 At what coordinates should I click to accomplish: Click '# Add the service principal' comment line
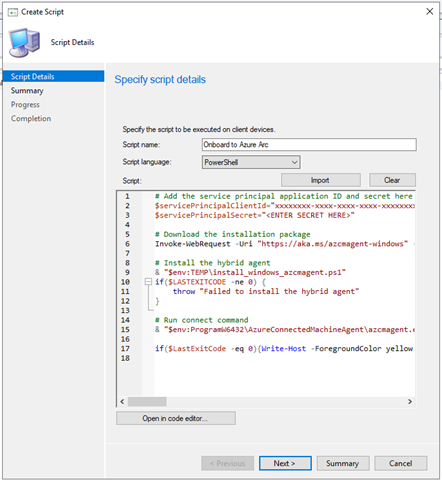(284, 196)
